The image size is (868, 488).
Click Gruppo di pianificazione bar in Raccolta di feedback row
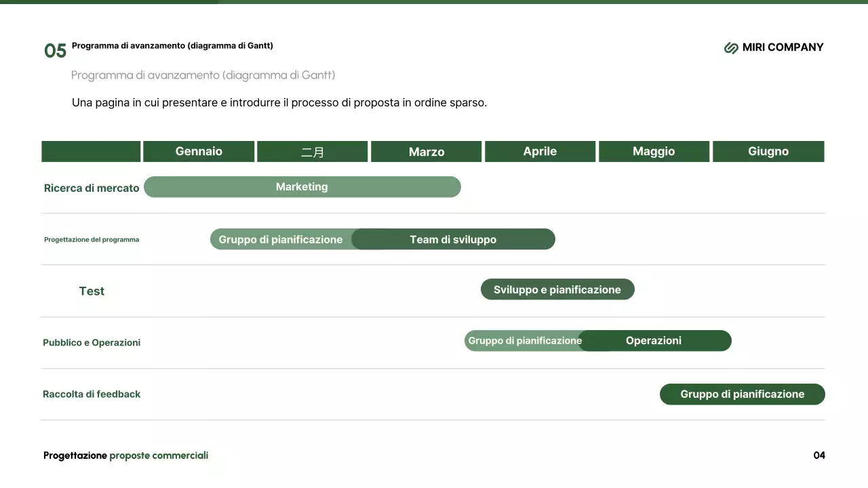pyautogui.click(x=742, y=394)
